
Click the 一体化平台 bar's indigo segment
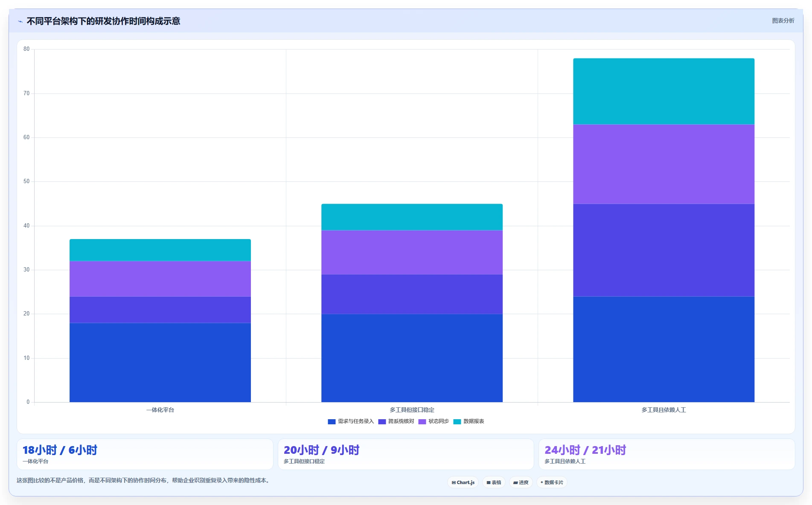(x=160, y=309)
